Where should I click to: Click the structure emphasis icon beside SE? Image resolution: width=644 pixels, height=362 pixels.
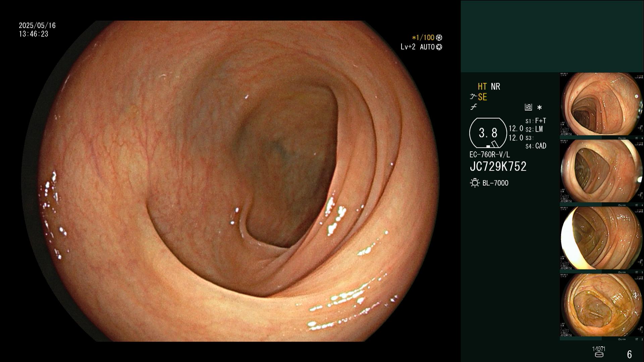(x=473, y=97)
